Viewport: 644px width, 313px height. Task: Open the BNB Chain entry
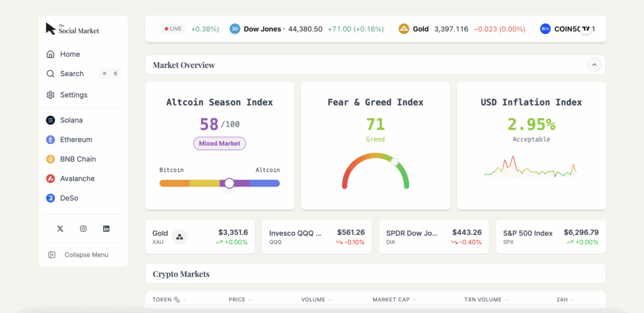[77, 159]
